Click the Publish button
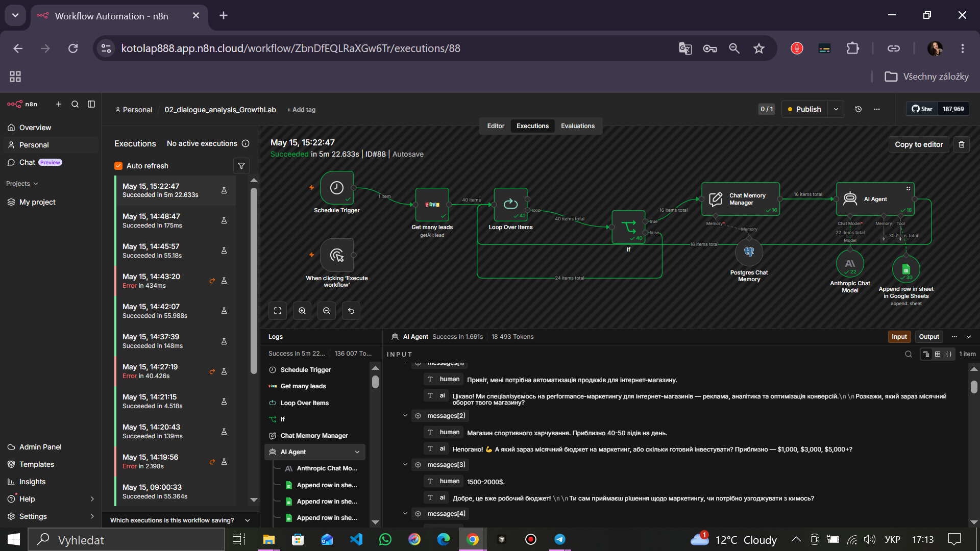Image resolution: width=980 pixels, height=551 pixels. (804, 109)
